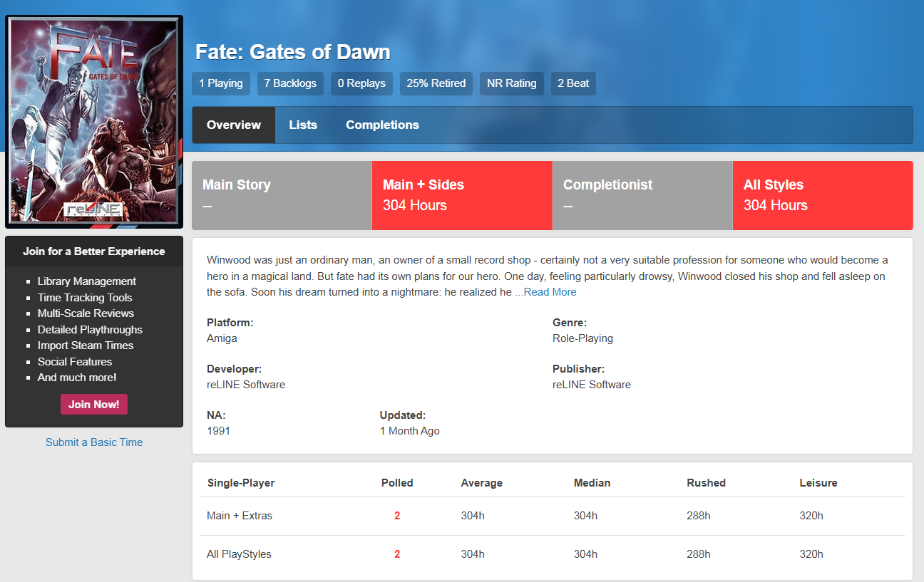Screen dimensions: 924x582
Task: Click the 1 Month Ago updated value
Action: [410, 431]
